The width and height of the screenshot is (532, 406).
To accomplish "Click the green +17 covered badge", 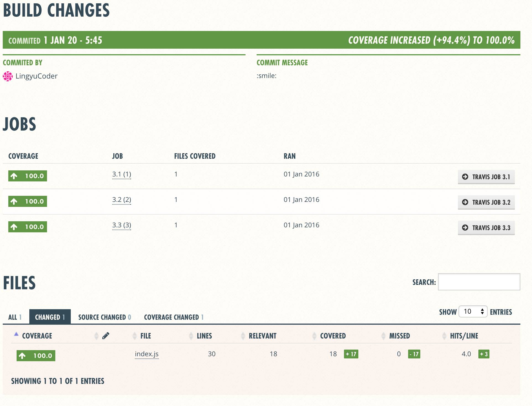I will (351, 354).
